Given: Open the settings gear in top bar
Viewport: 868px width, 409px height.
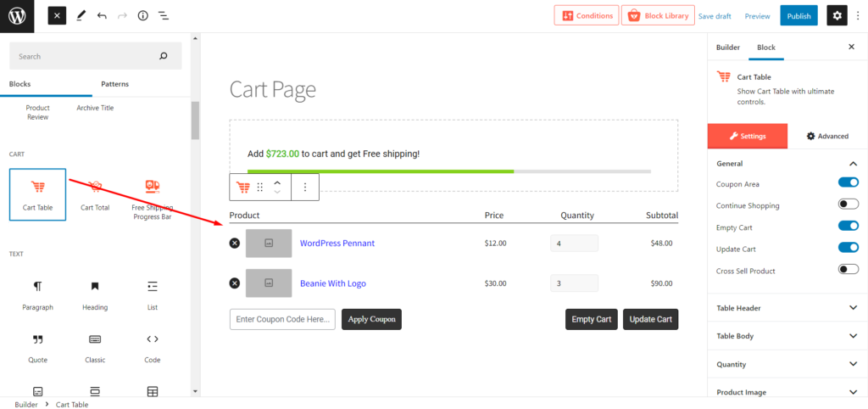Looking at the screenshot, I should click(x=837, y=16).
